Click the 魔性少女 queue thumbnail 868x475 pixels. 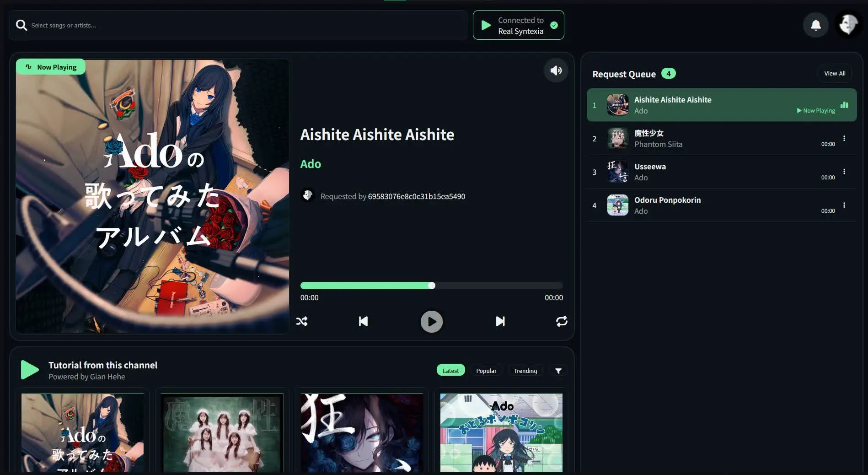pyautogui.click(x=617, y=138)
